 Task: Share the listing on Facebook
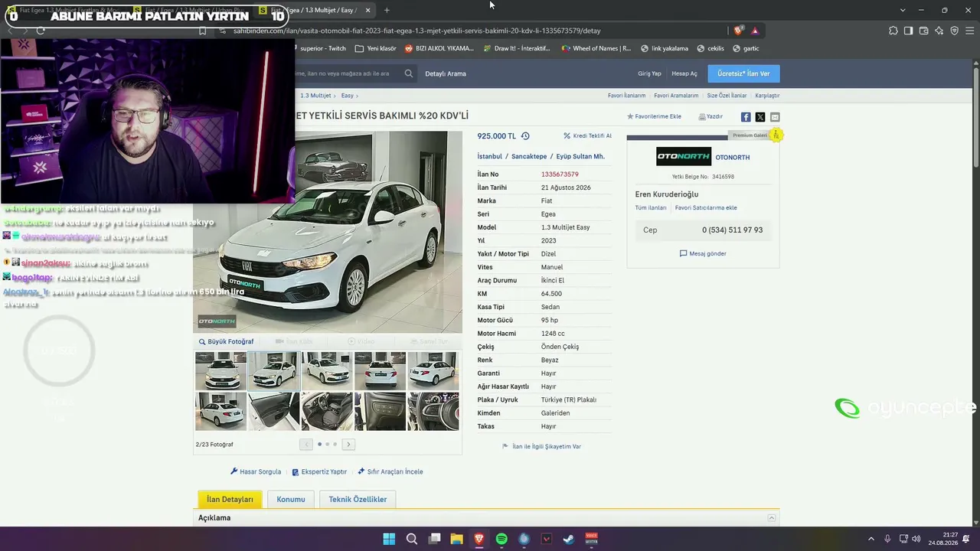click(x=746, y=117)
